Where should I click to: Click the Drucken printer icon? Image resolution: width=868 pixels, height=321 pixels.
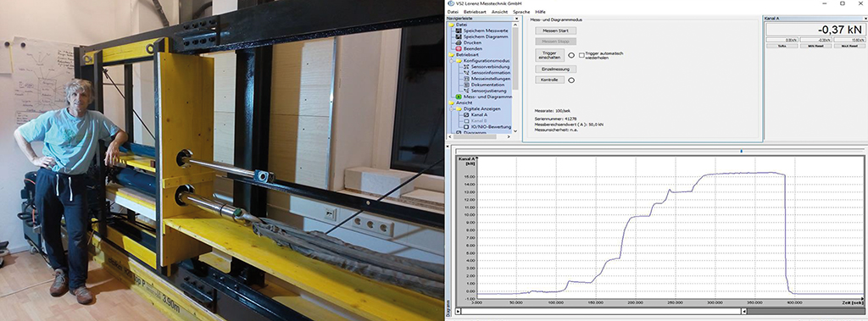[x=459, y=42]
